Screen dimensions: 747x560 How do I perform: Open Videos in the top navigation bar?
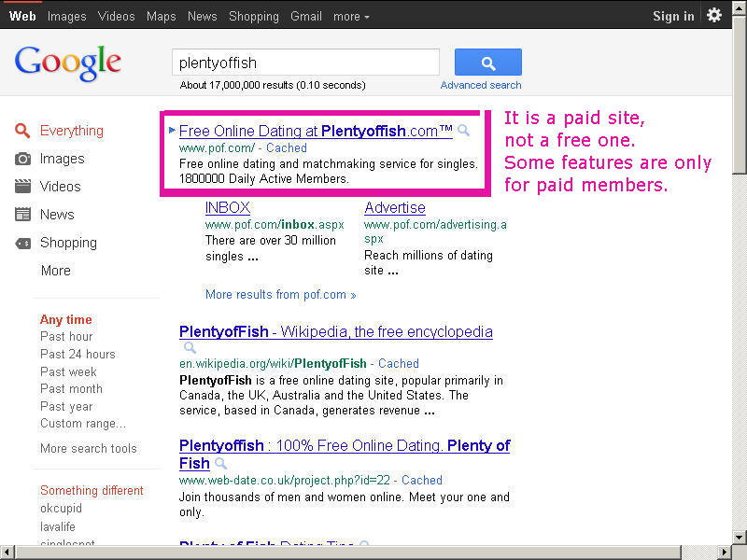(116, 16)
